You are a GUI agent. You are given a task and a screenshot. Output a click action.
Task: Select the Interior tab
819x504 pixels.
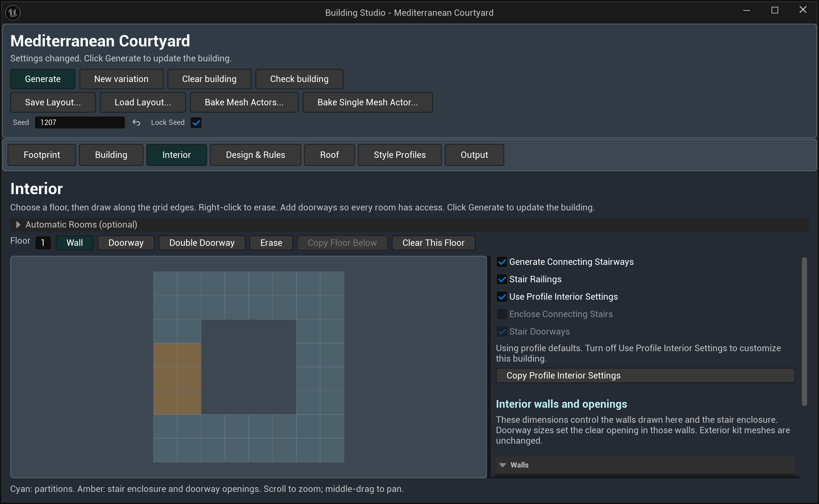pos(177,155)
